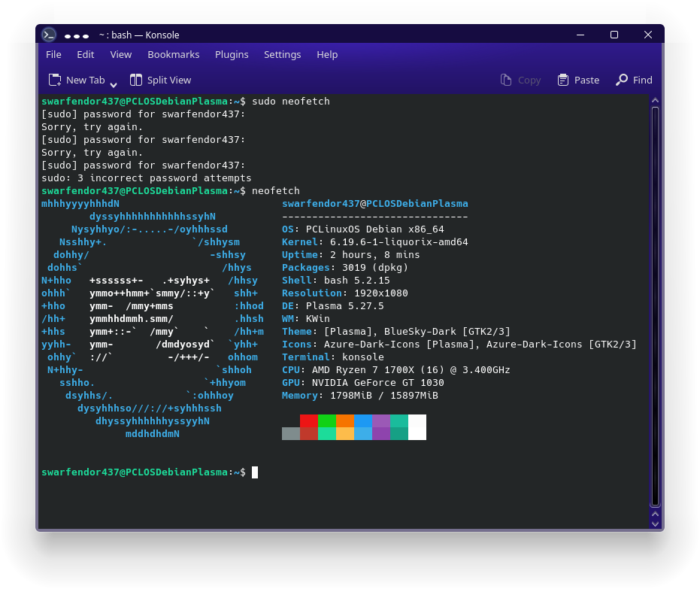Open the Bookmarks menu
Image resolution: width=700 pixels, height=589 pixels.
(173, 54)
